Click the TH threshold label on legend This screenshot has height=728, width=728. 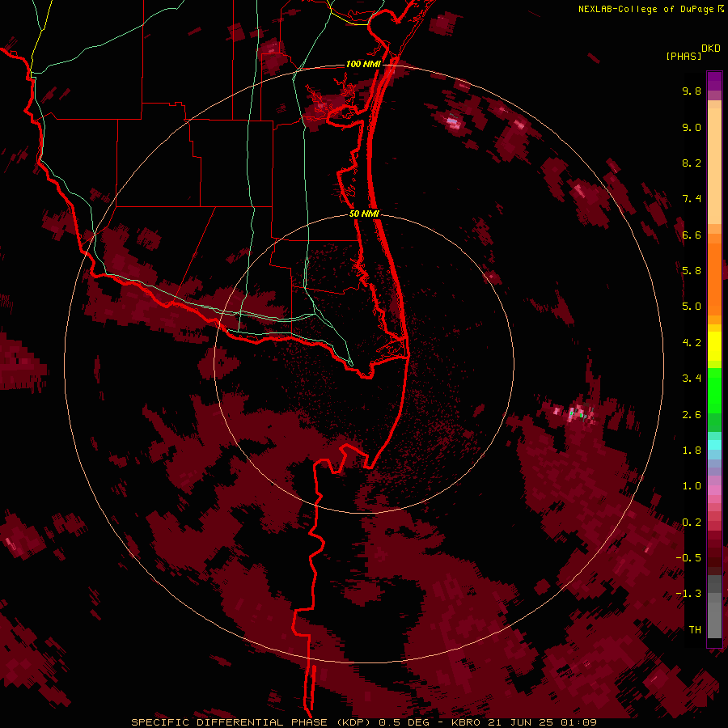(695, 630)
